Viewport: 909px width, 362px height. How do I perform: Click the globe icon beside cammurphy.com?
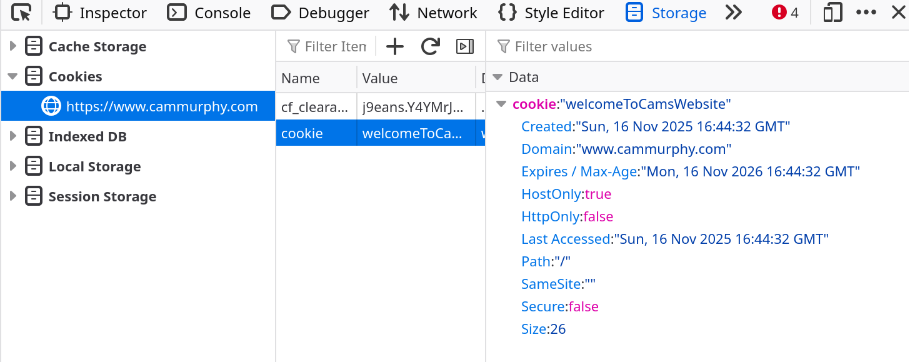coord(51,106)
